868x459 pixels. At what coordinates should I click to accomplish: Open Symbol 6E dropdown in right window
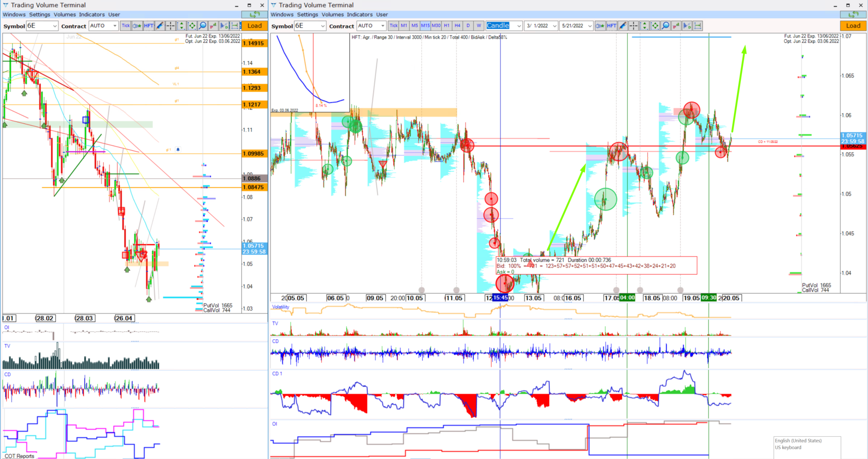point(310,26)
